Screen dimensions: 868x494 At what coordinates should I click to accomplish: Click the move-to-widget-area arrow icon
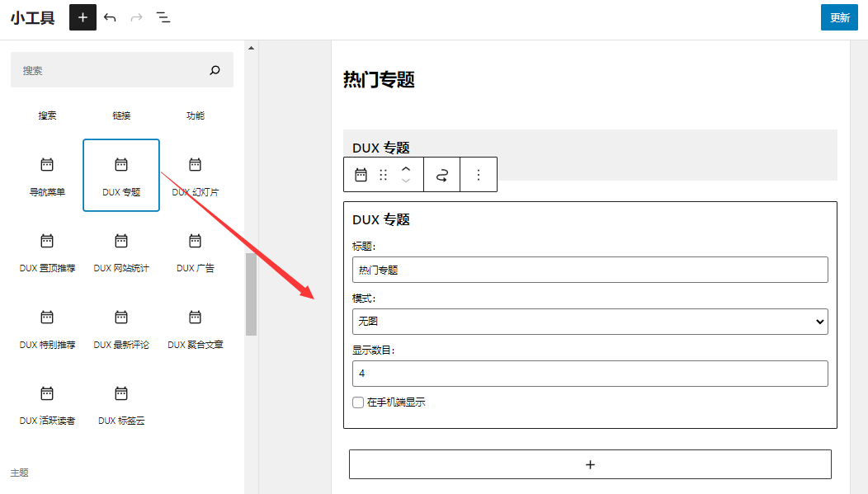pos(441,174)
